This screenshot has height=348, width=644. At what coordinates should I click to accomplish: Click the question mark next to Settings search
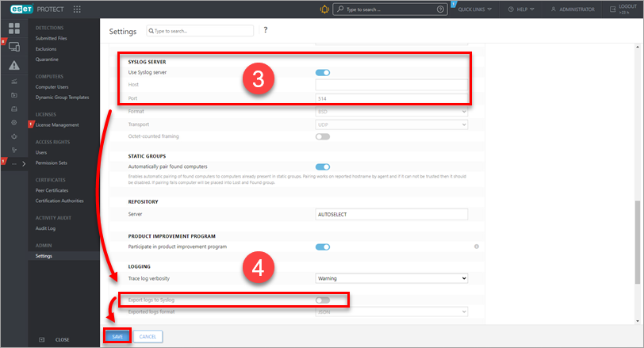266,30
